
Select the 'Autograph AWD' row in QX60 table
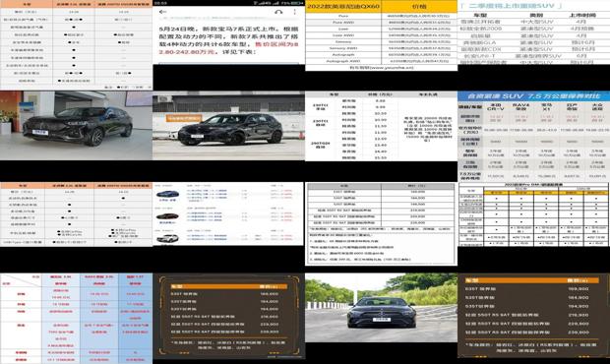coord(382,61)
